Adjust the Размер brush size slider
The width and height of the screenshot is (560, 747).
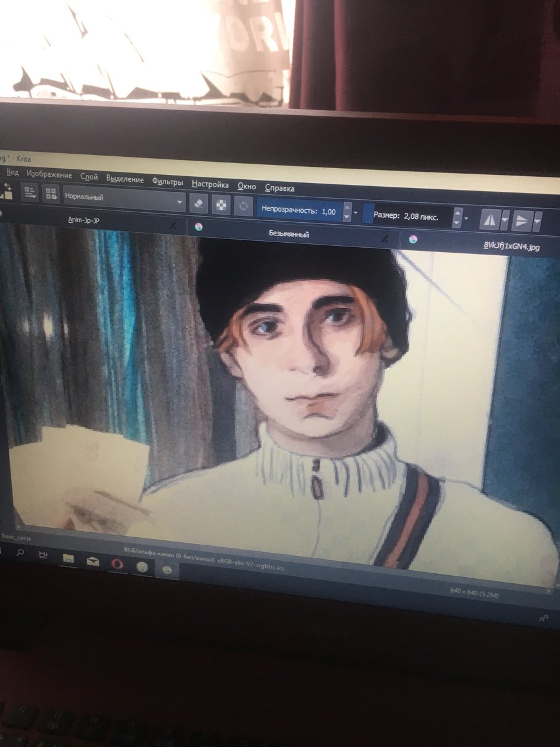[x=407, y=217]
